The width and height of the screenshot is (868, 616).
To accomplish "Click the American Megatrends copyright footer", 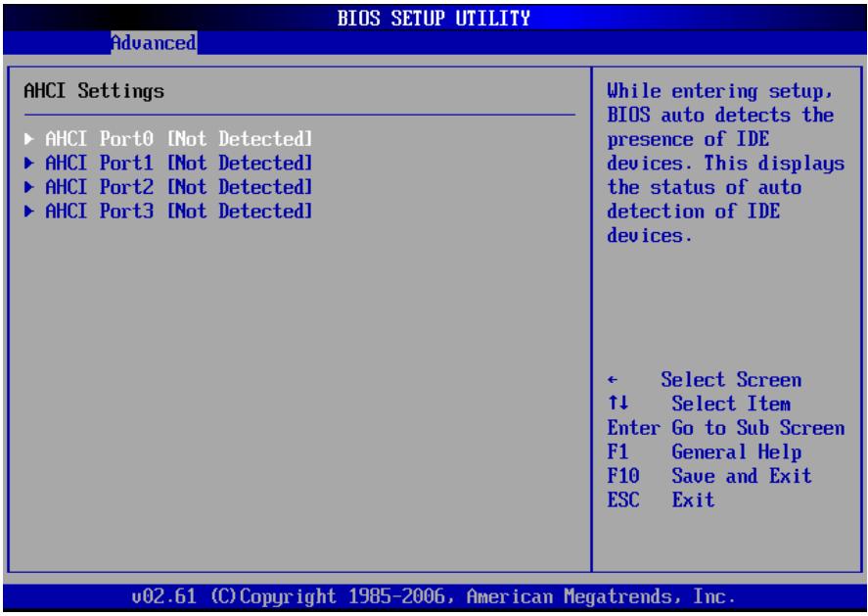I will 434,596.
